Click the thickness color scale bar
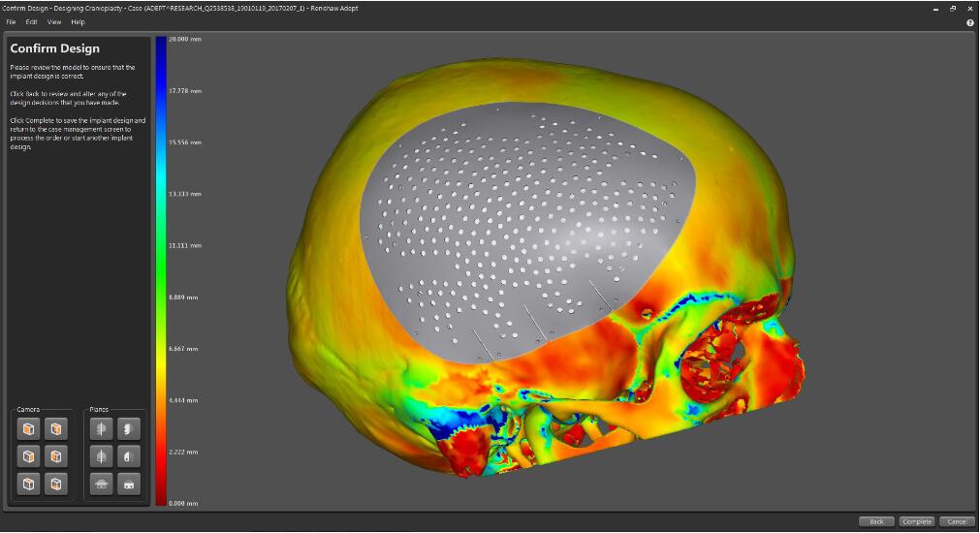Screen dimensions: 980x533 tap(161, 271)
